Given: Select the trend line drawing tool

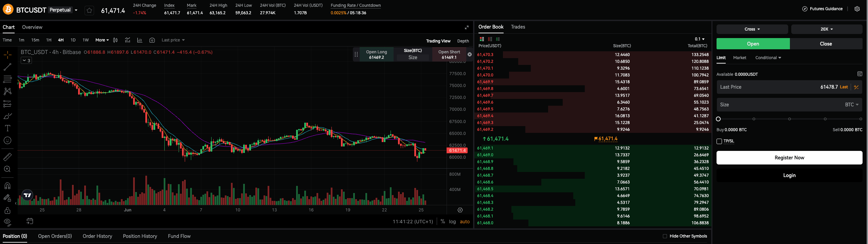Looking at the screenshot, I should pos(7,67).
